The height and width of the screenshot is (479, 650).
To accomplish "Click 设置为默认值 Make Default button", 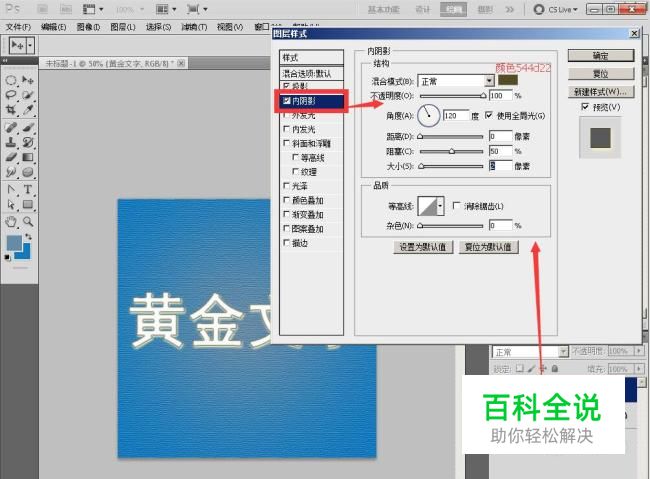I will pyautogui.click(x=423, y=247).
